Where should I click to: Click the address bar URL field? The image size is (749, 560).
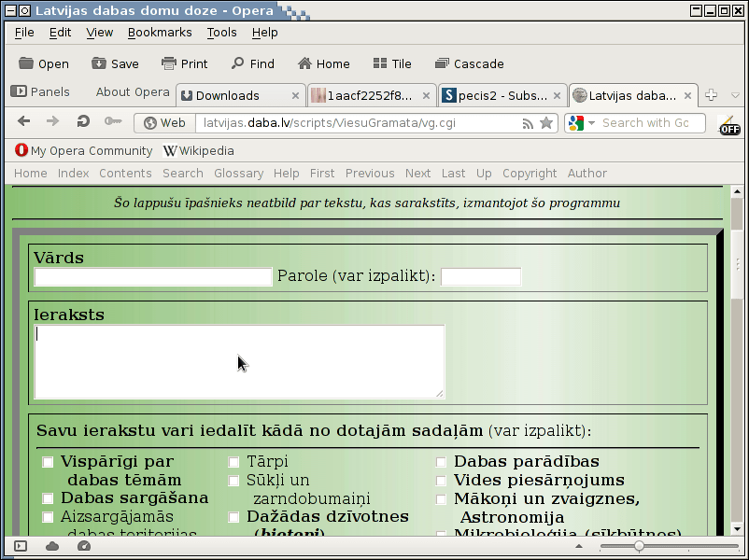[x=360, y=122]
